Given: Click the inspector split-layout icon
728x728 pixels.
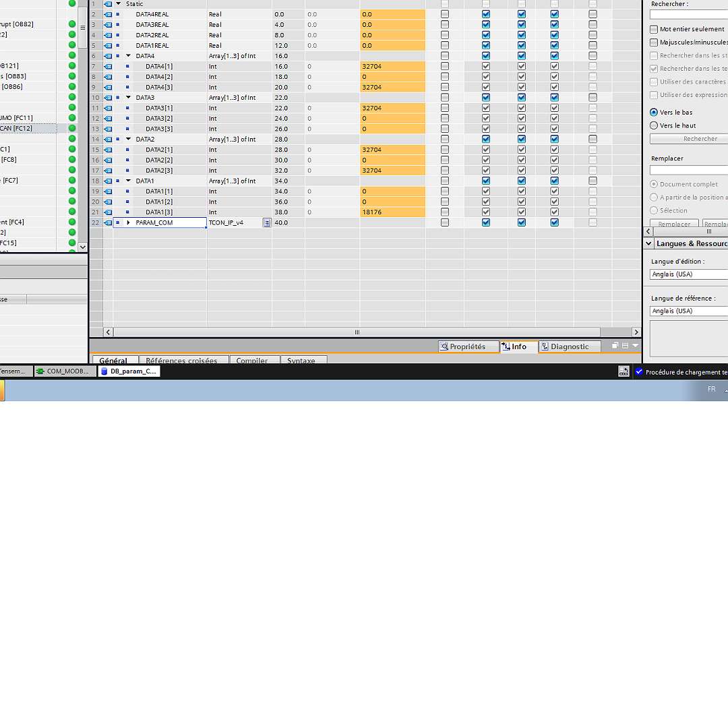Looking at the screenshot, I should [x=625, y=346].
